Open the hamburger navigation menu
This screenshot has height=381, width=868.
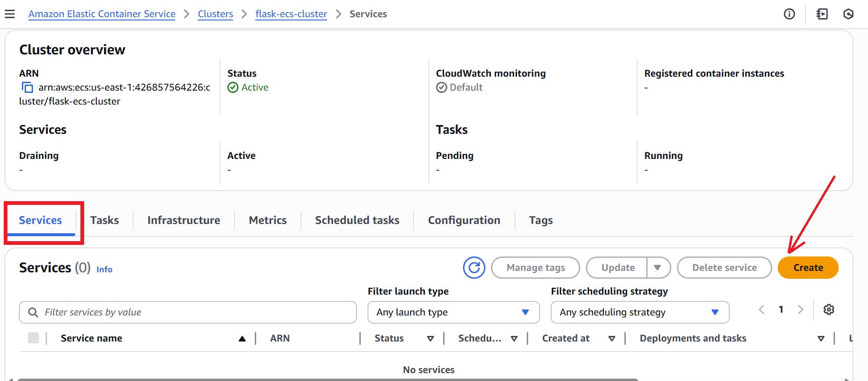click(x=10, y=14)
